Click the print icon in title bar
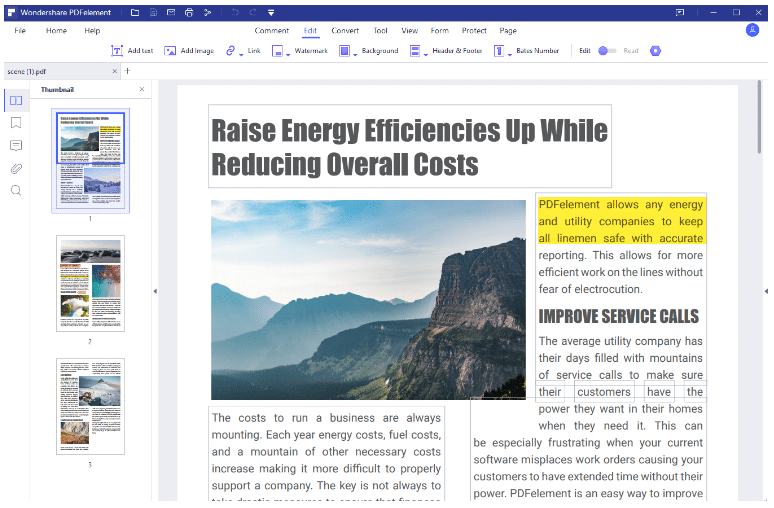 189,12
